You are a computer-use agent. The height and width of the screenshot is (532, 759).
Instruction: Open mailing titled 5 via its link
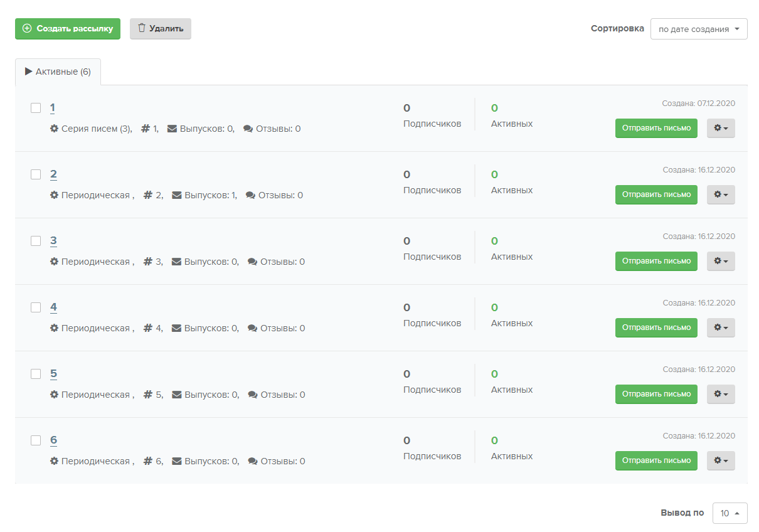coord(53,374)
